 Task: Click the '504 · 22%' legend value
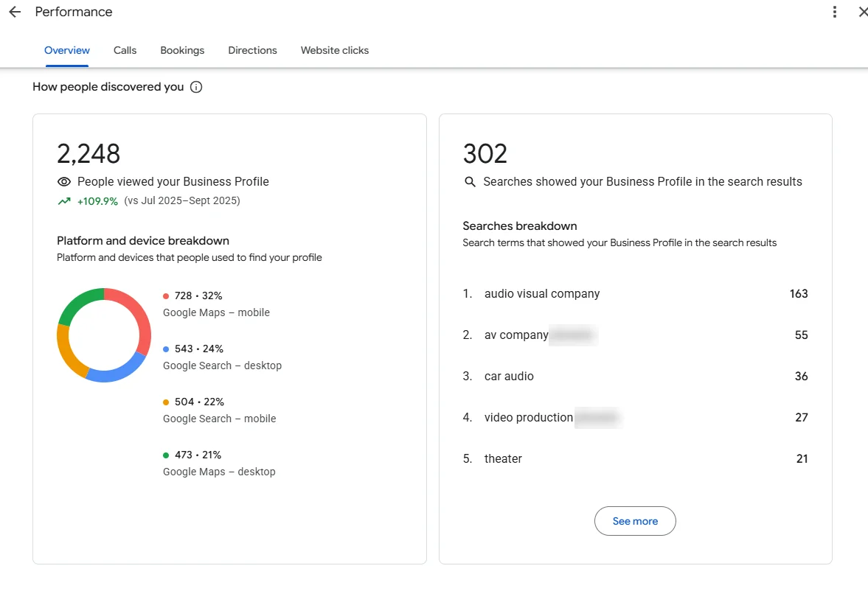click(x=199, y=402)
